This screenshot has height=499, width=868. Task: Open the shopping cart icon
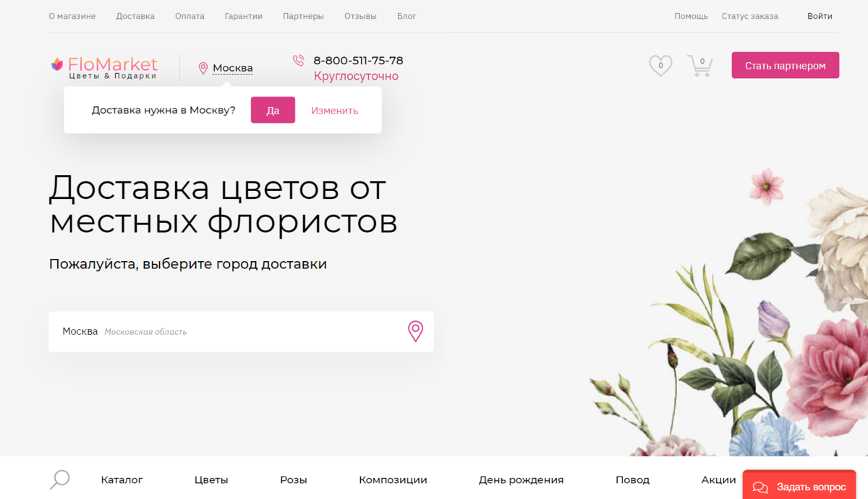click(x=699, y=64)
